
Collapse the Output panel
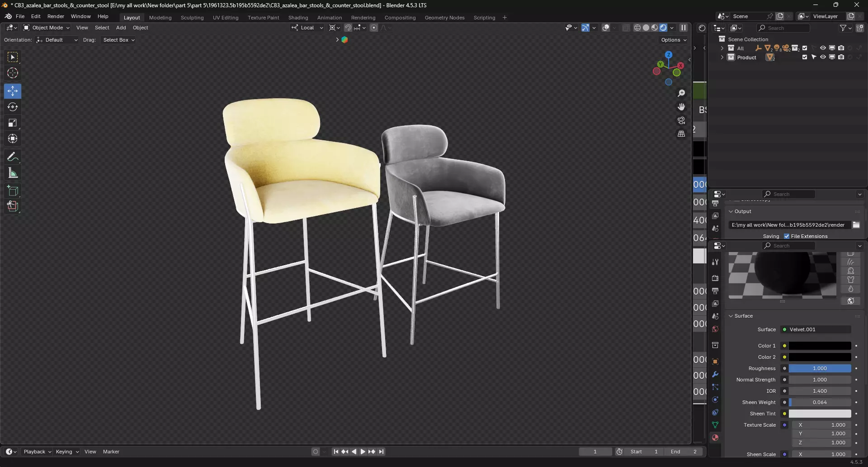point(731,211)
